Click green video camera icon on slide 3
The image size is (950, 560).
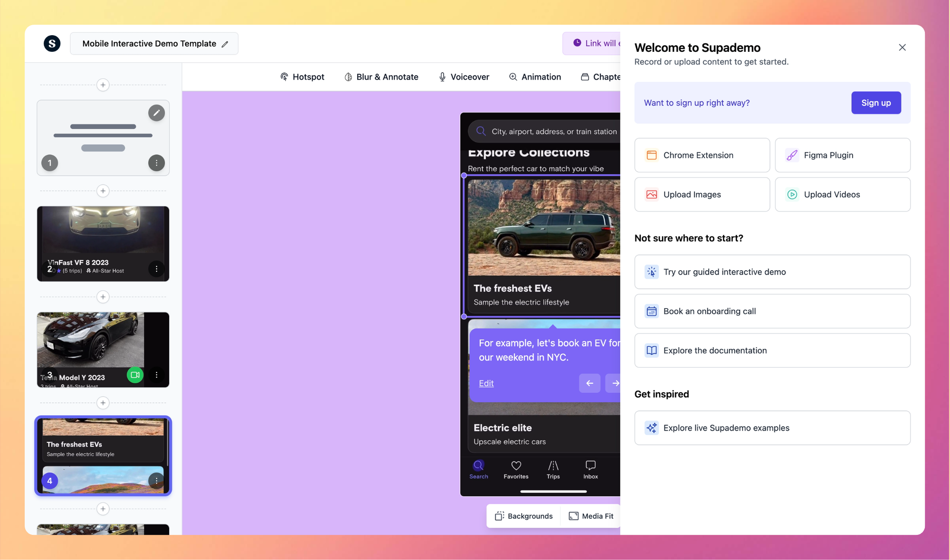135,375
